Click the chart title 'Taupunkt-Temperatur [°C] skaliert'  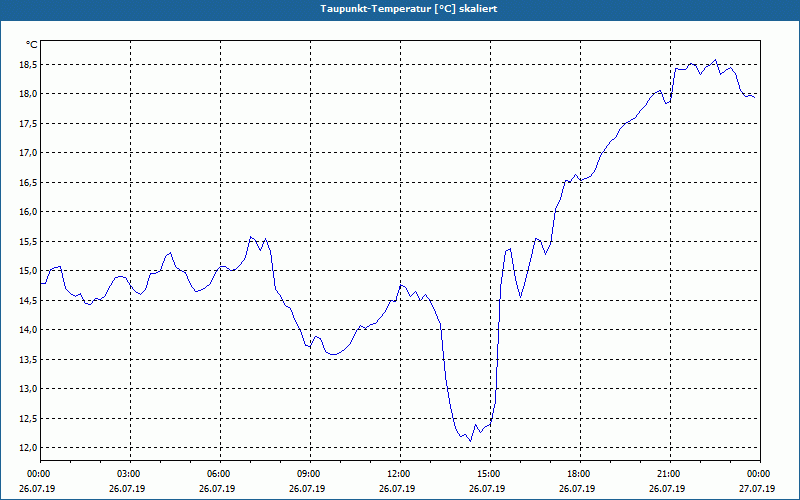(x=409, y=9)
